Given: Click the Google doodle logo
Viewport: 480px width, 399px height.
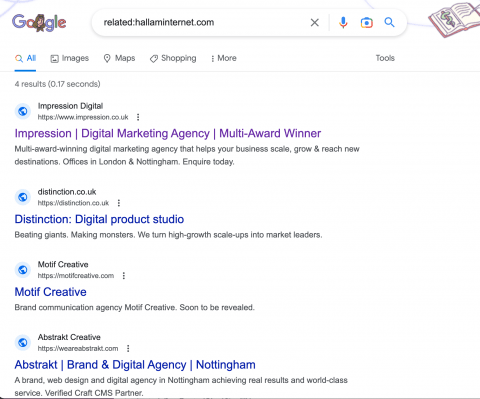Looking at the screenshot, I should pyautogui.click(x=39, y=23).
